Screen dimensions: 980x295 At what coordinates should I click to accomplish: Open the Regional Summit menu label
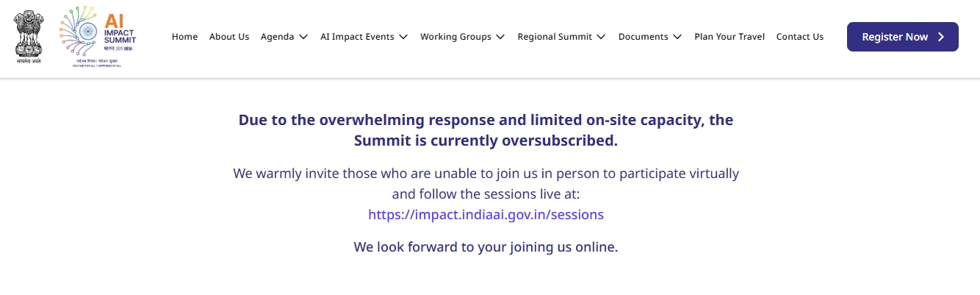[x=555, y=37]
